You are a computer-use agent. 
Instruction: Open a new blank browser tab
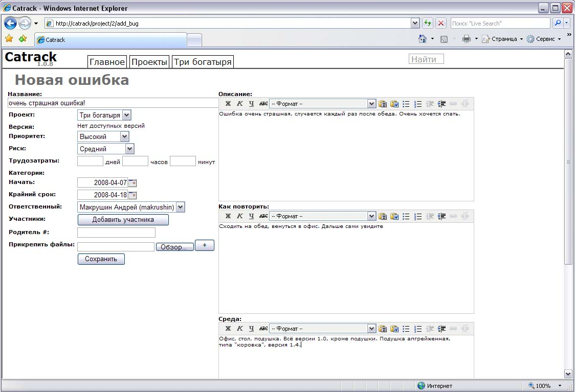point(194,40)
